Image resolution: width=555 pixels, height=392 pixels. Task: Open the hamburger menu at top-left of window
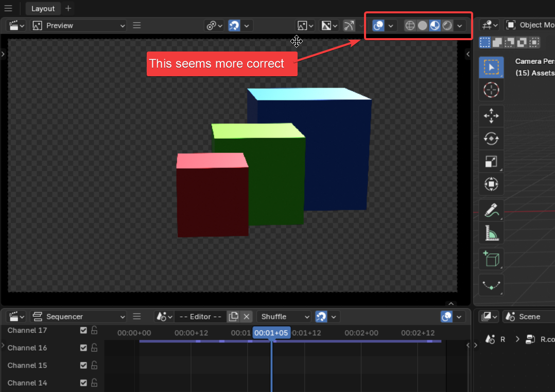[8, 8]
